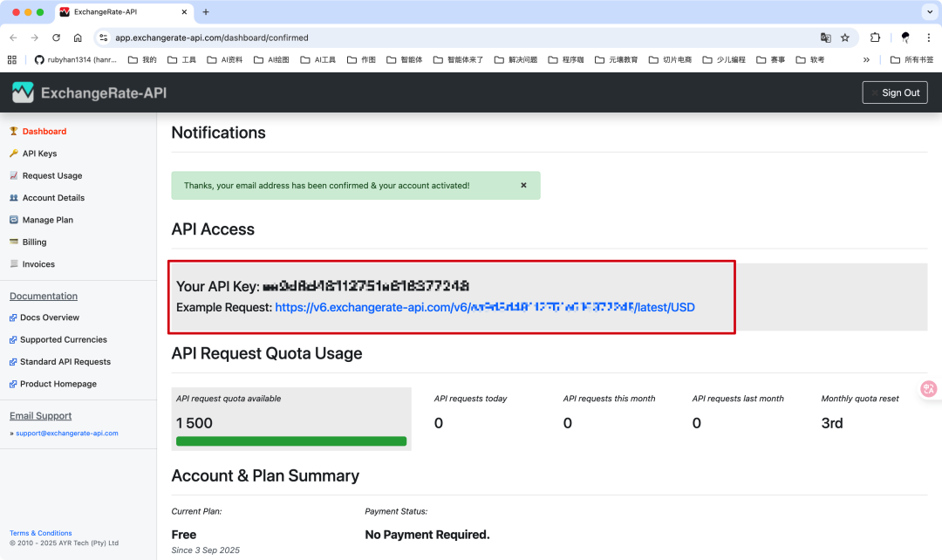The image size is (942, 560).
Task: Click the 'Free' current plan text
Action: pos(184,535)
